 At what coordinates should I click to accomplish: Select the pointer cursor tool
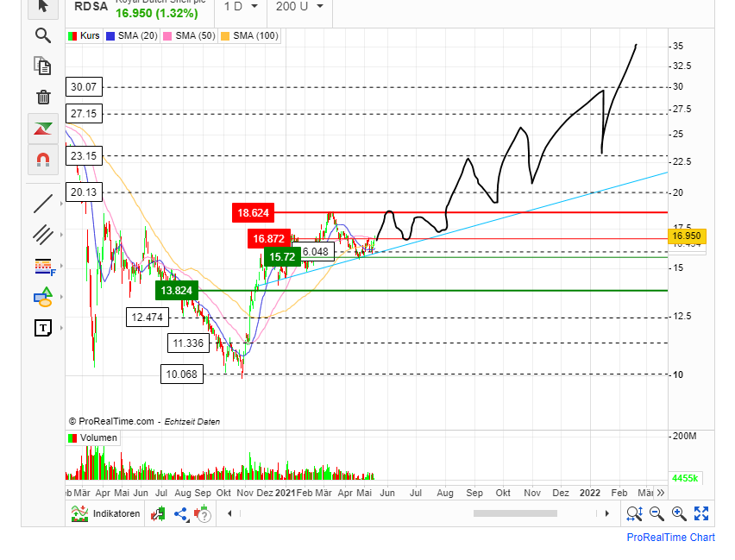(43, 7)
